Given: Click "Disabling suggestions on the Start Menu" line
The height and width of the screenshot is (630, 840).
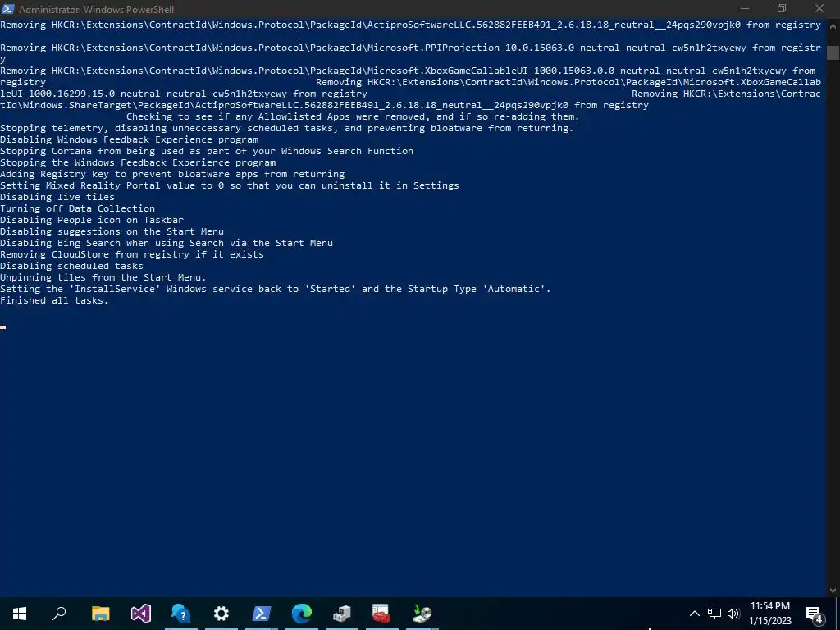Looking at the screenshot, I should 112,231.
